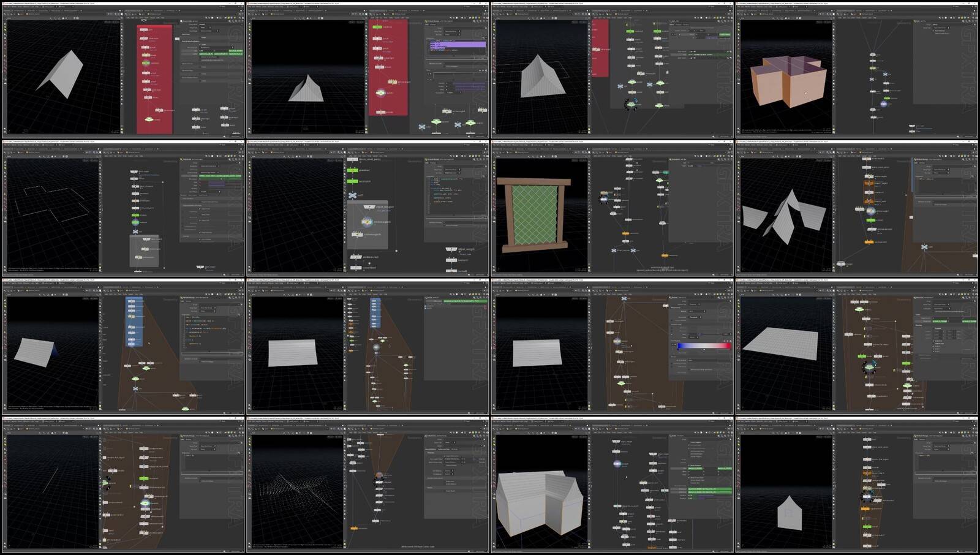Image resolution: width=980 pixels, height=555 pixels.
Task: Select the glowing green node in top-left red network box
Action: pos(146,62)
